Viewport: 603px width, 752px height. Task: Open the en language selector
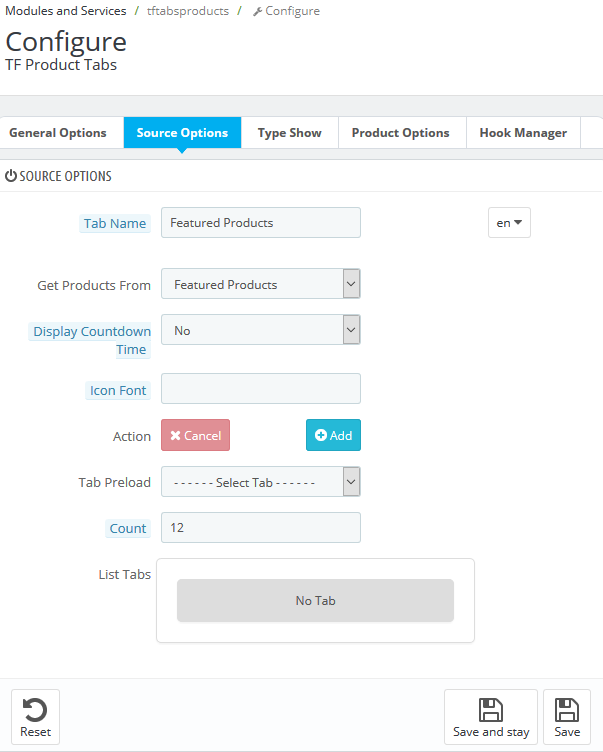[x=509, y=223]
